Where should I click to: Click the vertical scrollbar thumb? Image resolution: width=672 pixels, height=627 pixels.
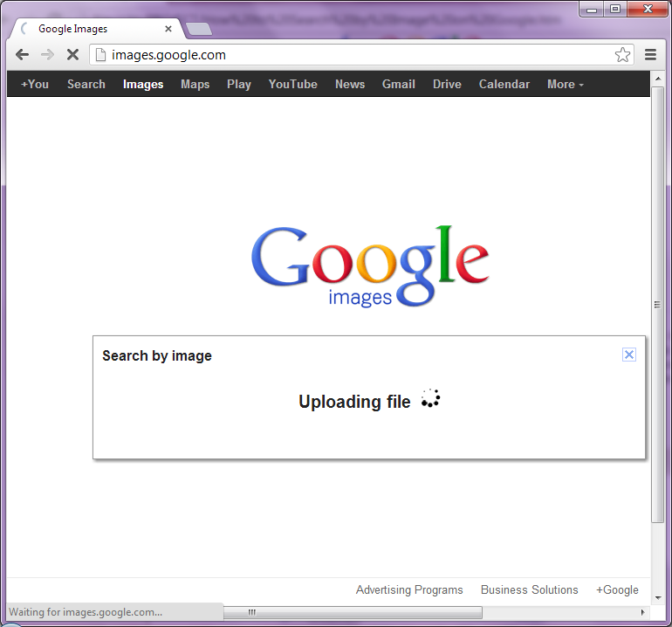pyautogui.click(x=657, y=305)
